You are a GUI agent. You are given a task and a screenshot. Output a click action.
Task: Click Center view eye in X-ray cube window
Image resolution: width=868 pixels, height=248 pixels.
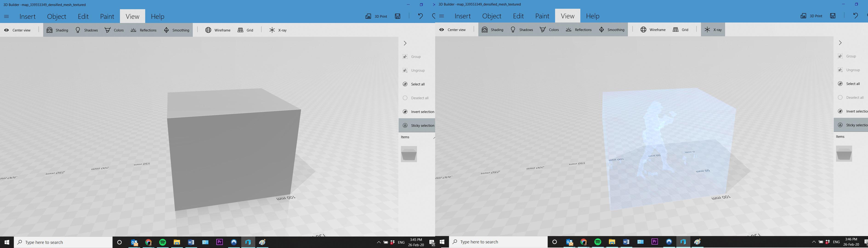(x=441, y=30)
